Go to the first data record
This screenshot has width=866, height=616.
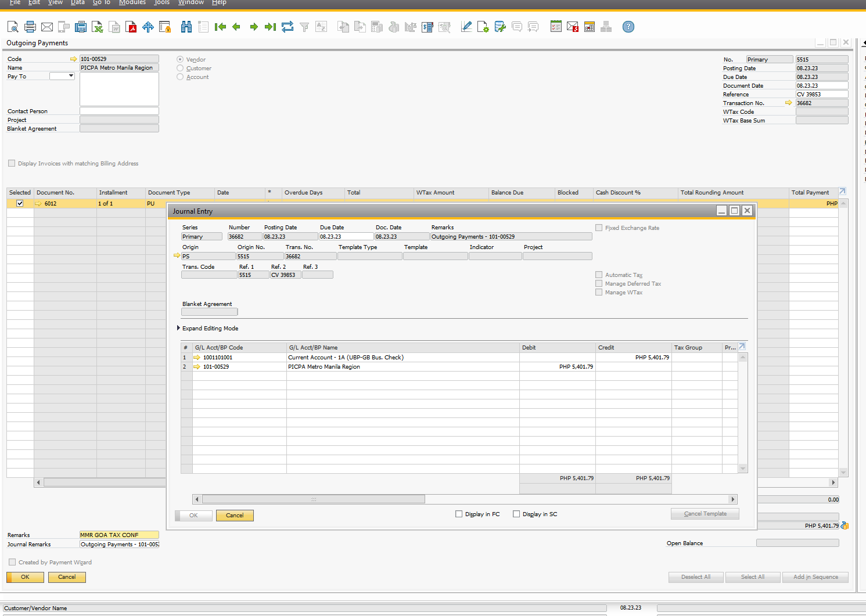pyautogui.click(x=220, y=27)
